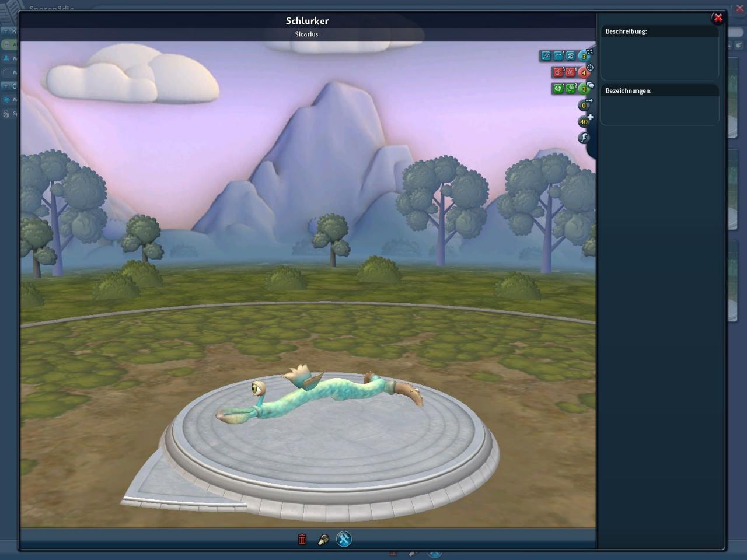Click the export creature icon with arrow
Screen dimensions: 747x560
point(323,540)
